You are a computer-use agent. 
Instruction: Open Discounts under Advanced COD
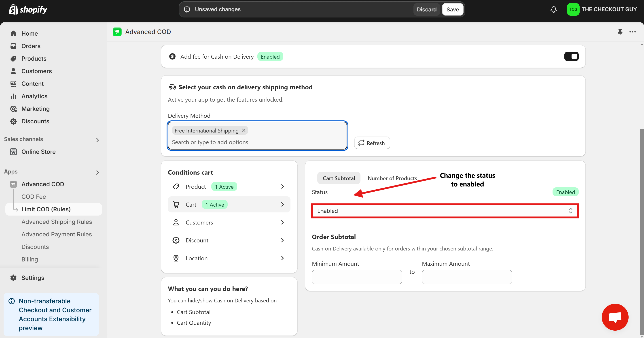pos(35,247)
